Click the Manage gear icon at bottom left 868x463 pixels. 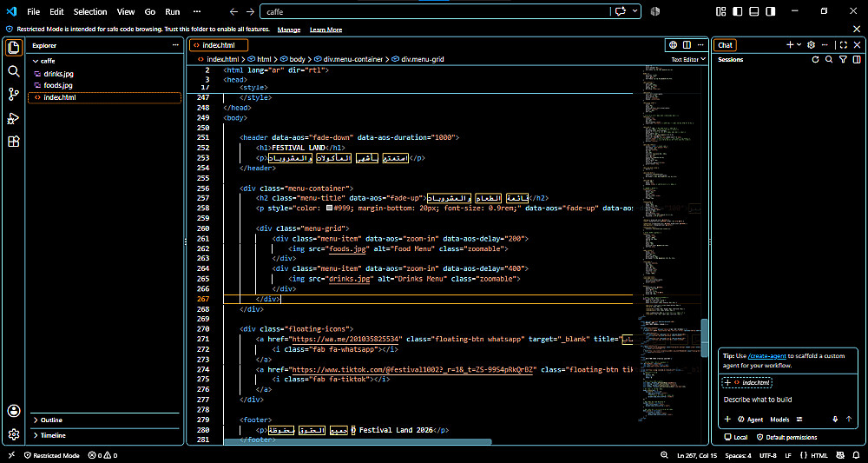click(14, 434)
